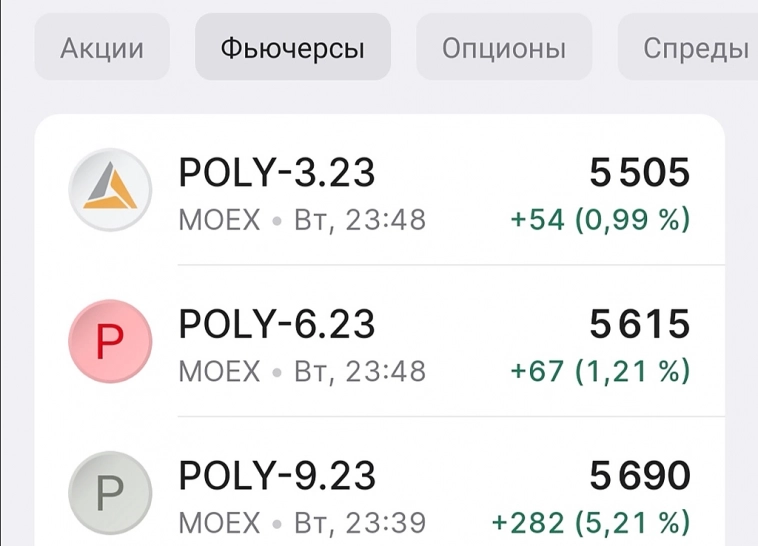Open the POLY-3.23 futures contract name

click(x=277, y=174)
